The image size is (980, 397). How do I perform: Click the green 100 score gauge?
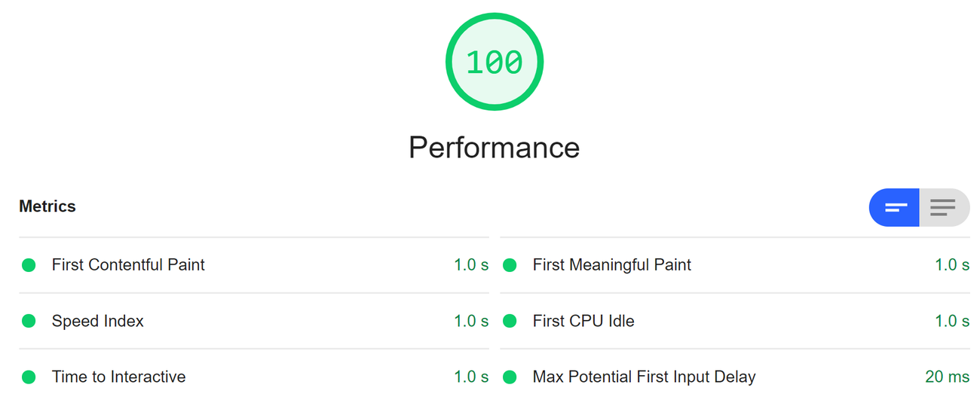point(494,63)
